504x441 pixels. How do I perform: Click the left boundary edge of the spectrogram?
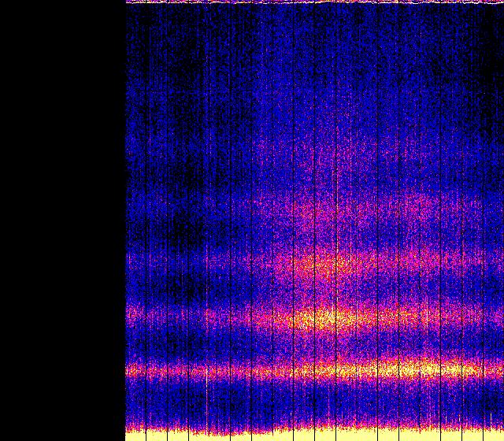click(126, 220)
